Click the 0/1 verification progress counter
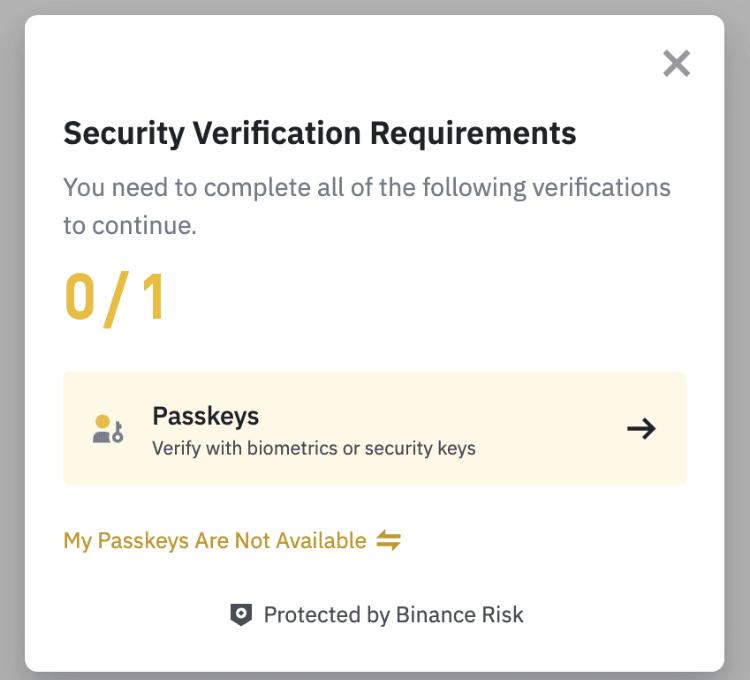 point(114,298)
